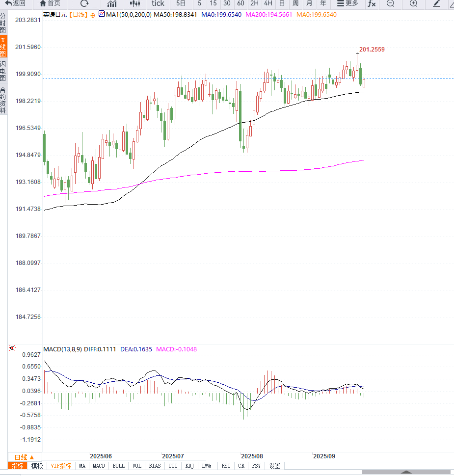Image resolution: width=454 pixels, height=476 pixels.
Task: Select the 4H period
Action: (268, 3)
